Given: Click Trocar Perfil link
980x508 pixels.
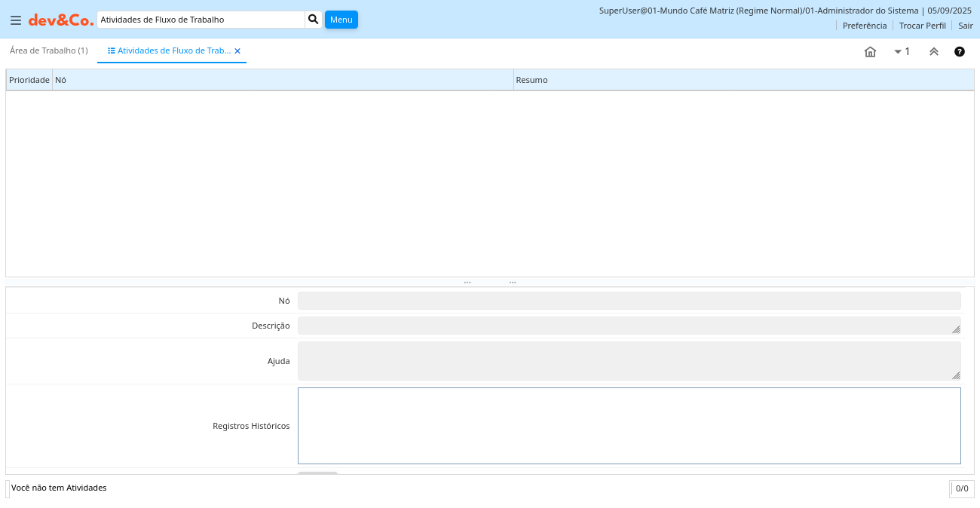Looking at the screenshot, I should [x=922, y=26].
